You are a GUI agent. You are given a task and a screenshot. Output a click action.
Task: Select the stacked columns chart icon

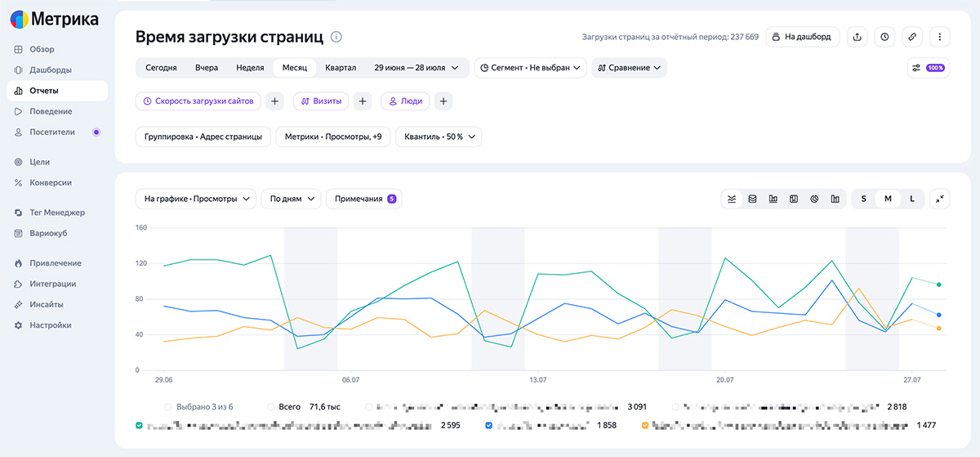click(794, 199)
